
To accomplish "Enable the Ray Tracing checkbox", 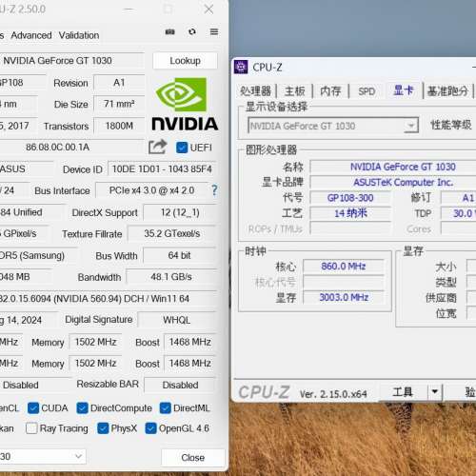I will tap(31, 428).
